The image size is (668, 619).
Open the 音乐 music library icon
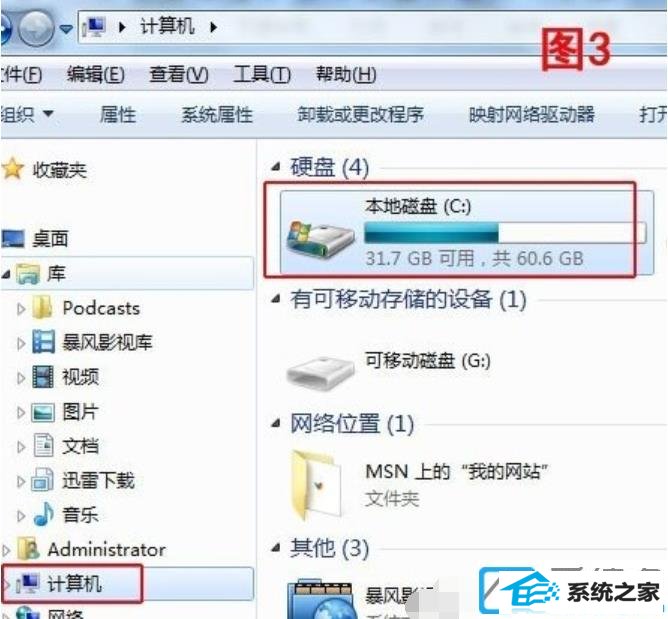[43, 514]
